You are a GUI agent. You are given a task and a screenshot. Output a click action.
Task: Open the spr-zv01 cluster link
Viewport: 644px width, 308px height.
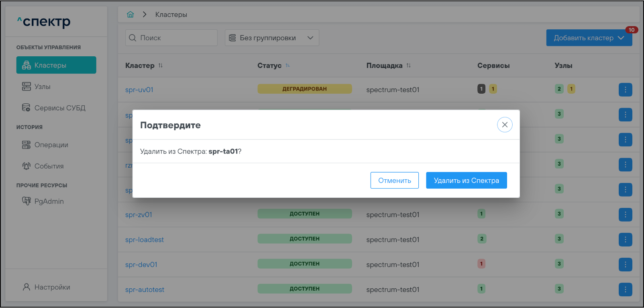pos(139,215)
